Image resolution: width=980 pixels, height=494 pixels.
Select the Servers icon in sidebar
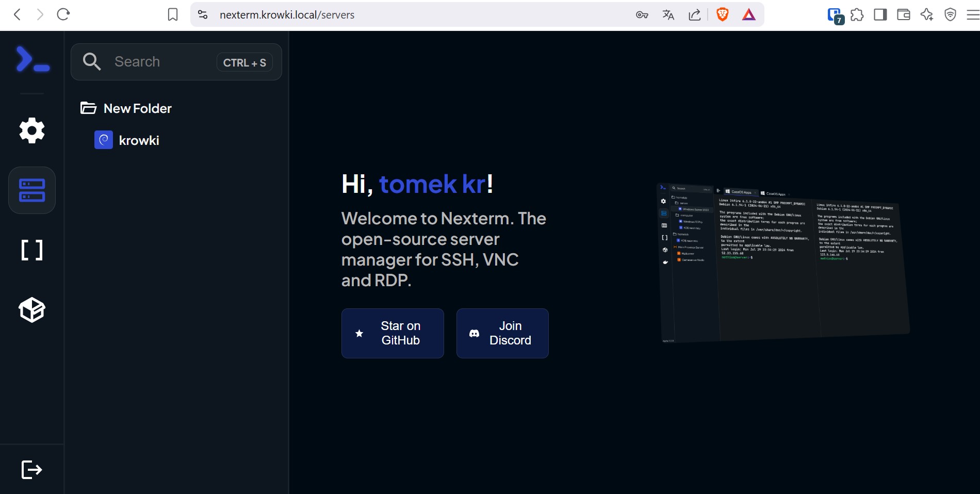tap(32, 190)
